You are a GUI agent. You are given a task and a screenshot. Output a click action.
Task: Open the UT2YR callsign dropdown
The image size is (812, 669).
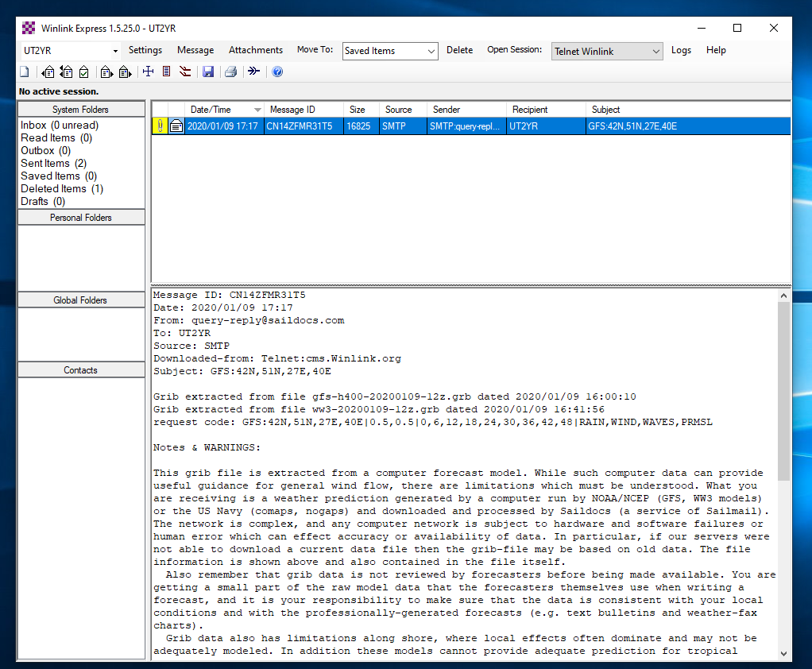[115, 52]
